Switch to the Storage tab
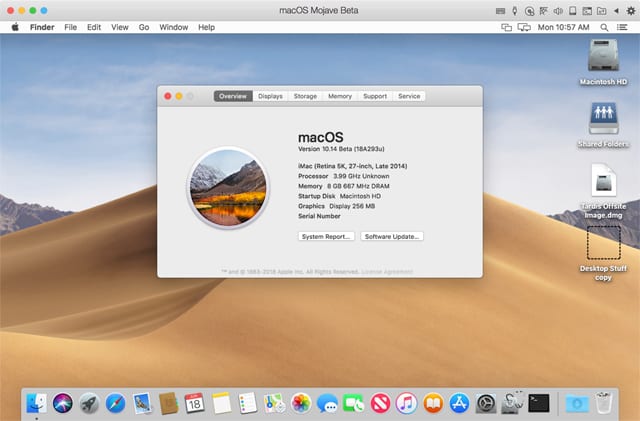This screenshot has width=640, height=421. (305, 96)
